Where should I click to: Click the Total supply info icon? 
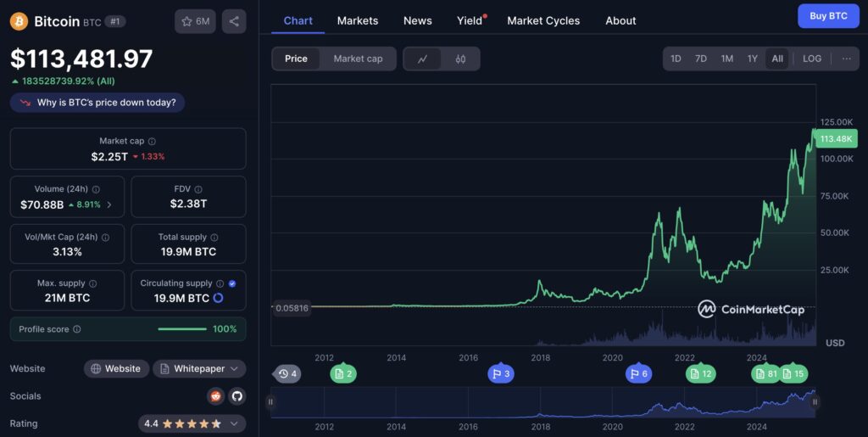pos(214,237)
